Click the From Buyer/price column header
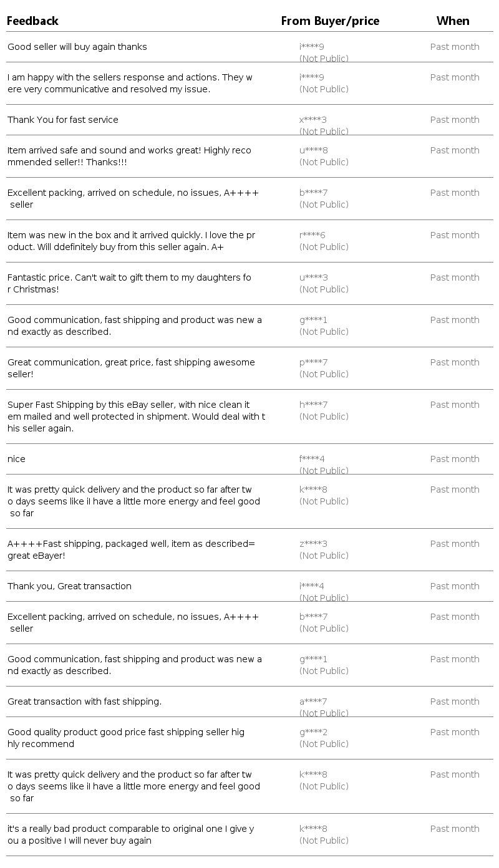Image resolution: width=499 pixels, height=868 pixels. (330, 21)
